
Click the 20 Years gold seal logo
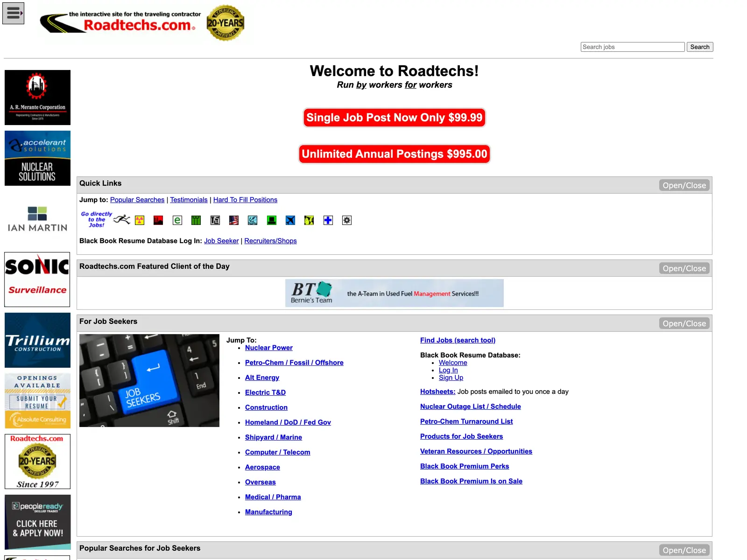click(226, 23)
